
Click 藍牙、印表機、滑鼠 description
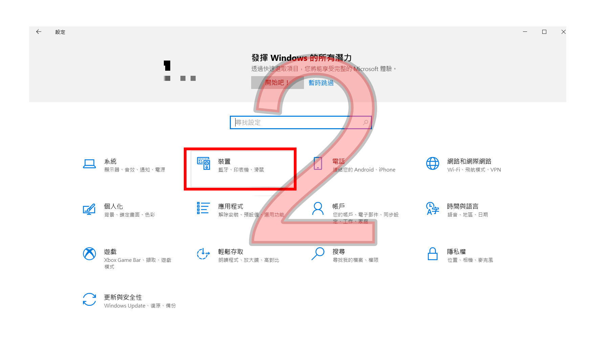point(241,170)
